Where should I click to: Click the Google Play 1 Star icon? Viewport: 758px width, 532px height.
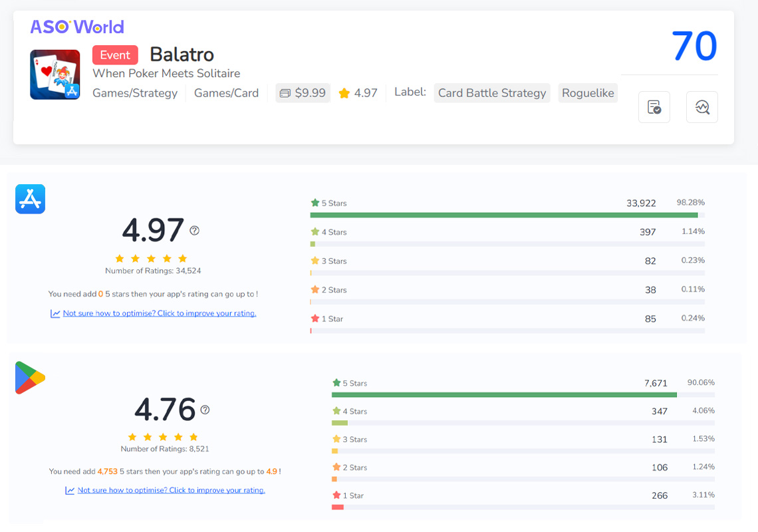(x=336, y=495)
